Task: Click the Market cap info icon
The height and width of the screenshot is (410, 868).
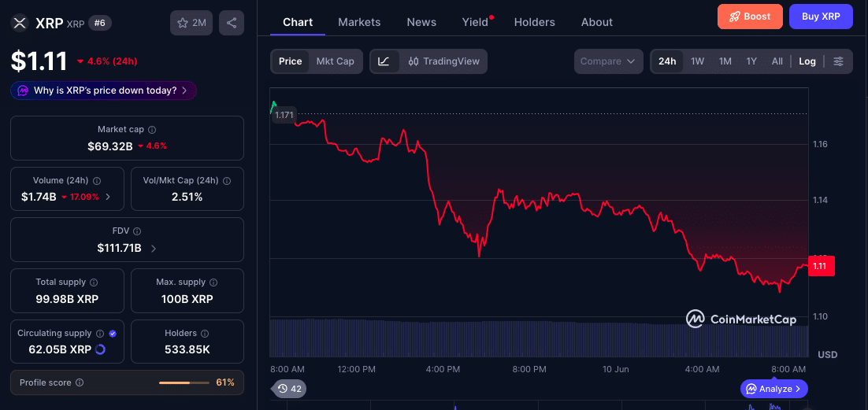Action: coord(152,130)
